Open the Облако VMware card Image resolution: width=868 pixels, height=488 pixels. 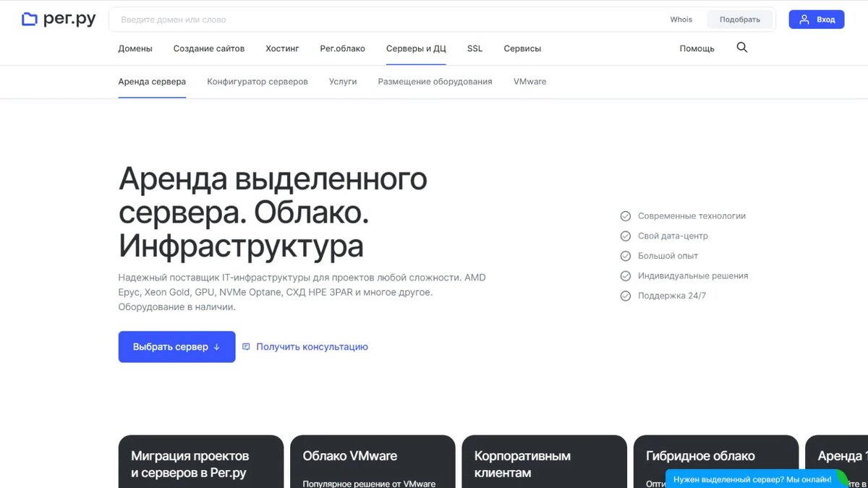pos(373,461)
